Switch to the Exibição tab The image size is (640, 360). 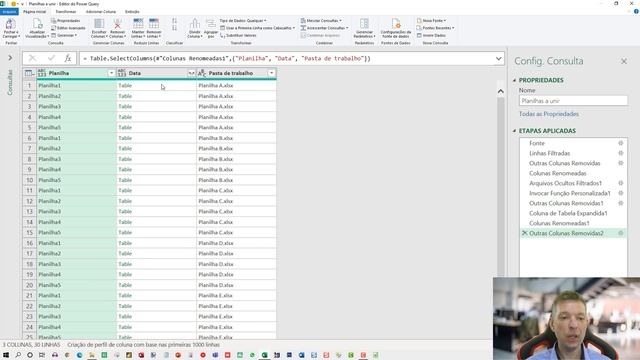coord(132,12)
